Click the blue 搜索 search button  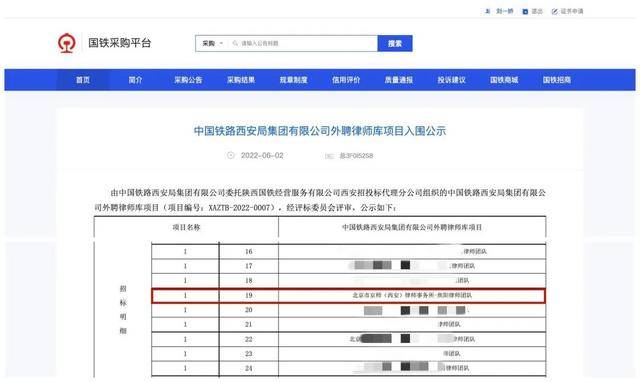coord(395,43)
